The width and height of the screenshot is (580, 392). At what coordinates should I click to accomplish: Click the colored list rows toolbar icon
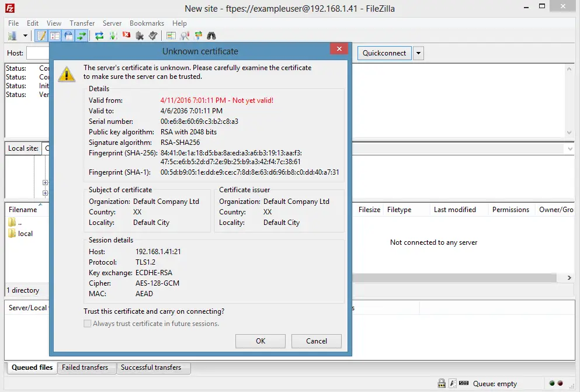[171, 36]
